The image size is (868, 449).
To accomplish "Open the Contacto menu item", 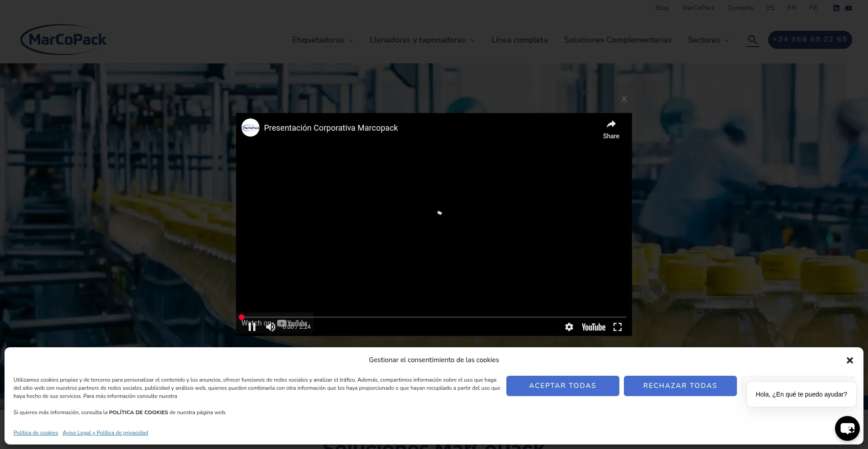I will (741, 8).
